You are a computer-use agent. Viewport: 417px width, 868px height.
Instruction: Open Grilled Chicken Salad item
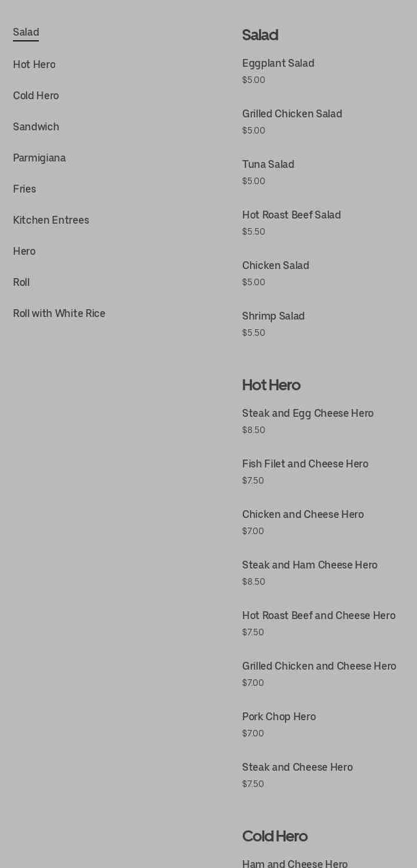point(292,114)
